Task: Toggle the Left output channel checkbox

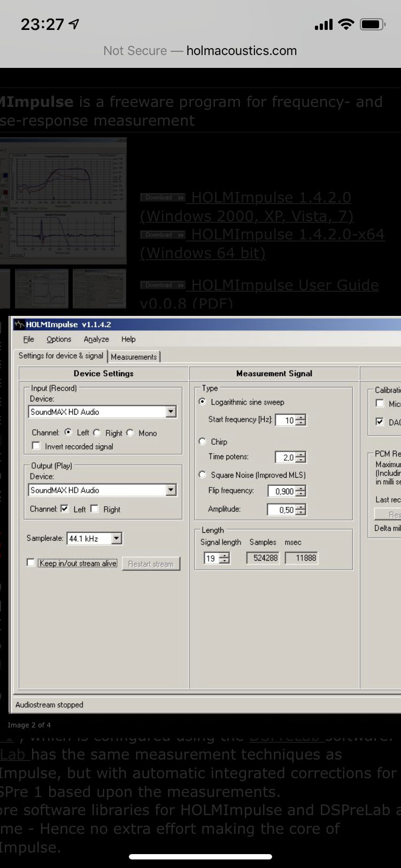Action: [x=65, y=509]
